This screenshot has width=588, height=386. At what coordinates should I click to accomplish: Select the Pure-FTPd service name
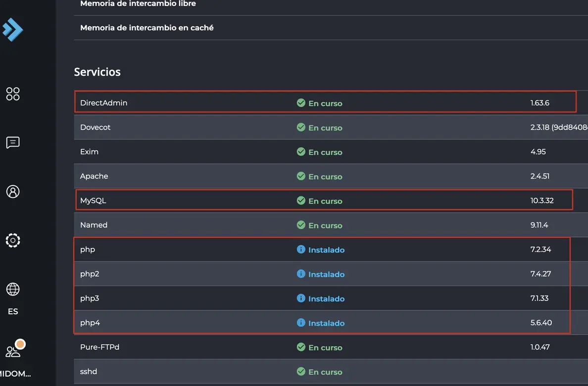point(100,347)
